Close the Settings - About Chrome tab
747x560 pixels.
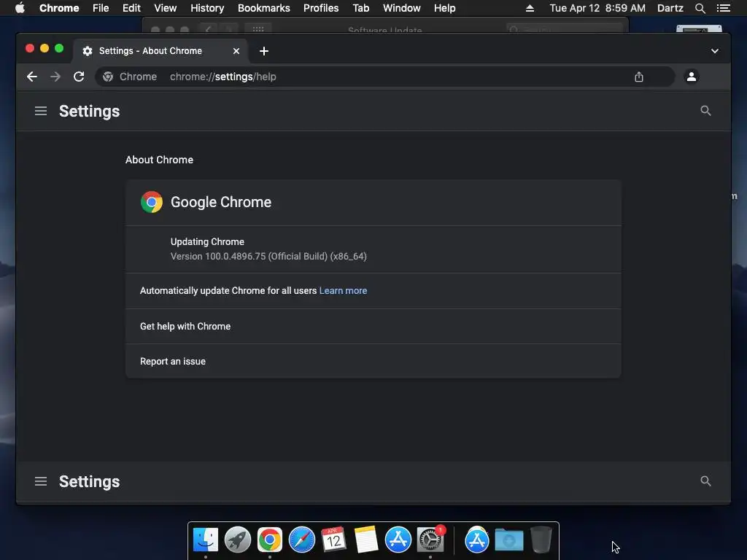coord(236,51)
